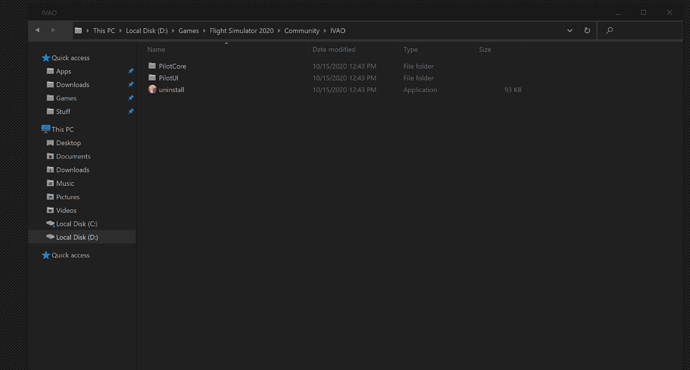Viewport: 690px width, 370px height.
Task: Expand the chevron after This PC breadcrumb
Action: point(121,30)
